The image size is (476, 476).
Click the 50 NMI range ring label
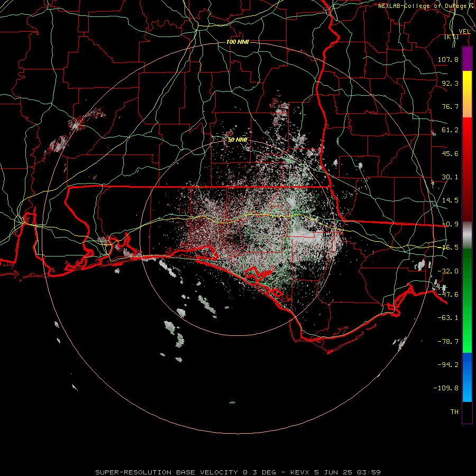coord(237,140)
